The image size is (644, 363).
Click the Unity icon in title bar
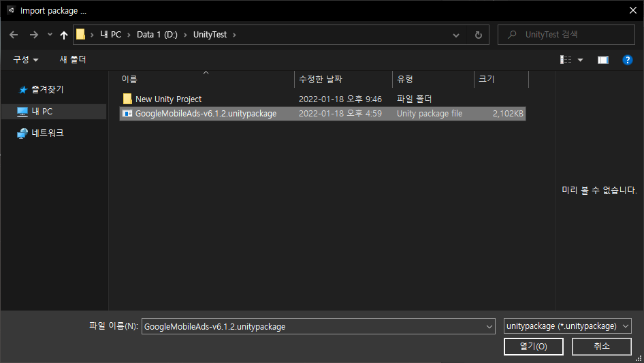[x=11, y=10]
